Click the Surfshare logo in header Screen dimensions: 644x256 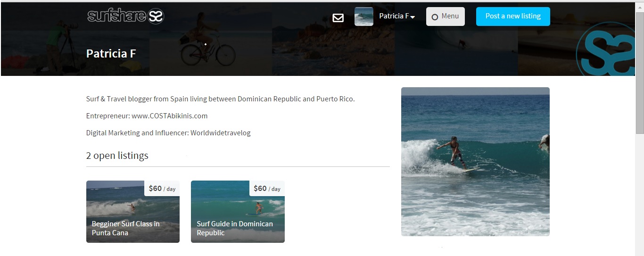pyautogui.click(x=125, y=16)
